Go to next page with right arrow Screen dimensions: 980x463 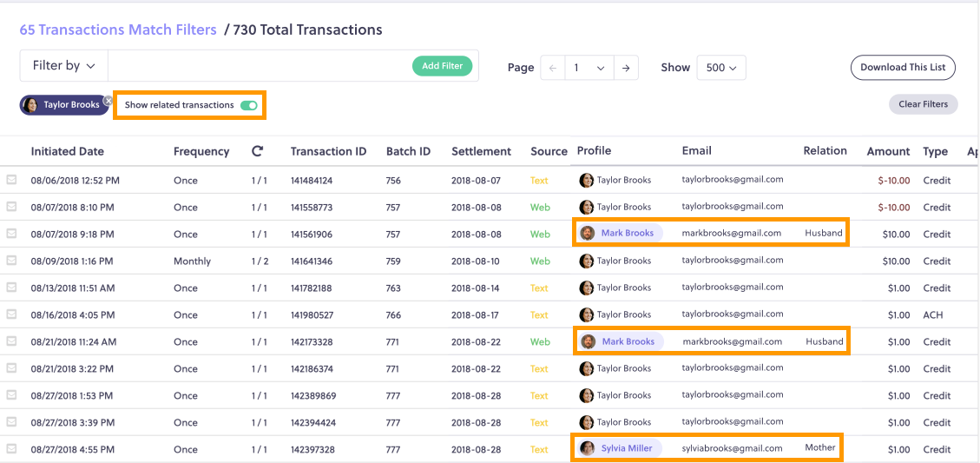(626, 68)
